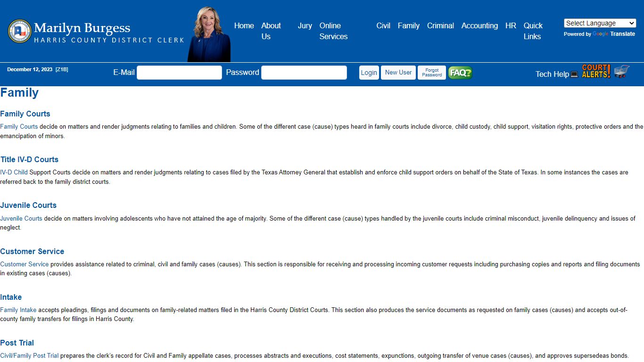Follow the Juvenile Courts text link
The image size is (644, 362).
[21, 219]
